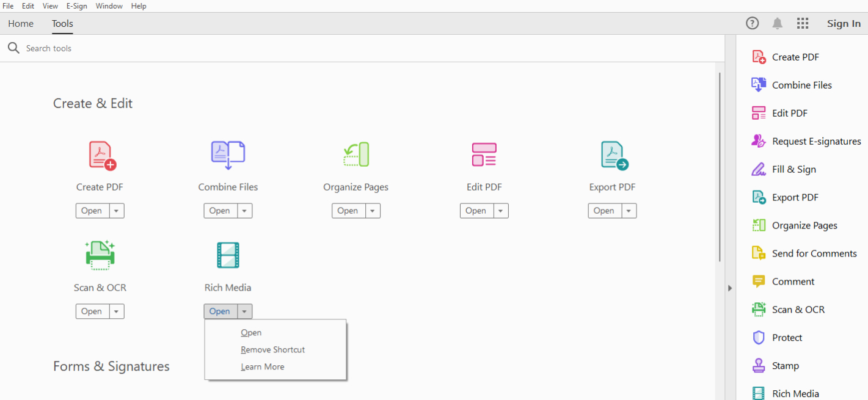Click the Organize Pages tool icon
The image size is (868, 400).
point(356,155)
